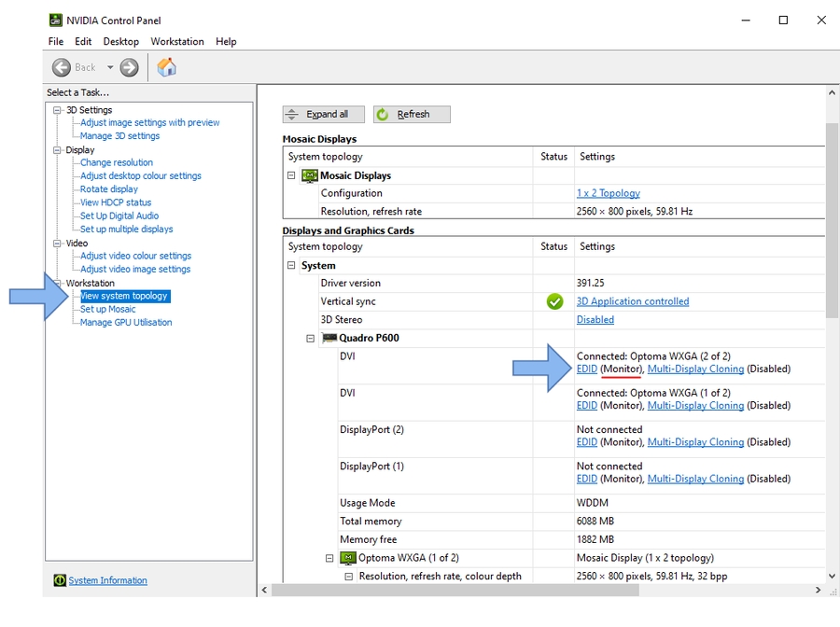Click the Forward arrow button
840x627 pixels.
(x=129, y=67)
